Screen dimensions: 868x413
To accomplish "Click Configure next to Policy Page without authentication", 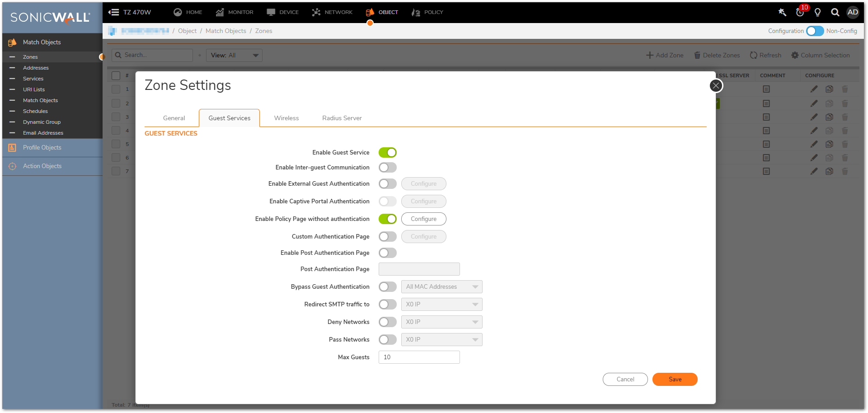I will 423,219.
